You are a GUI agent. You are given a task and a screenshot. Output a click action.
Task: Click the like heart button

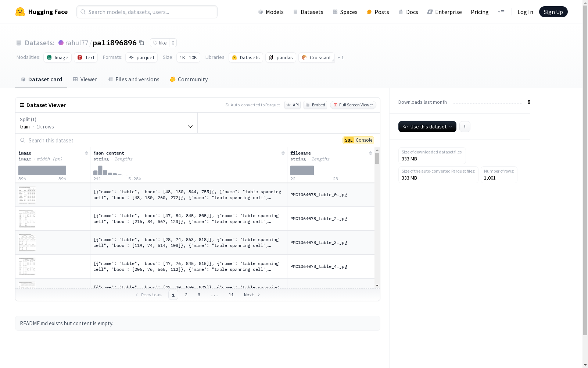tap(159, 43)
